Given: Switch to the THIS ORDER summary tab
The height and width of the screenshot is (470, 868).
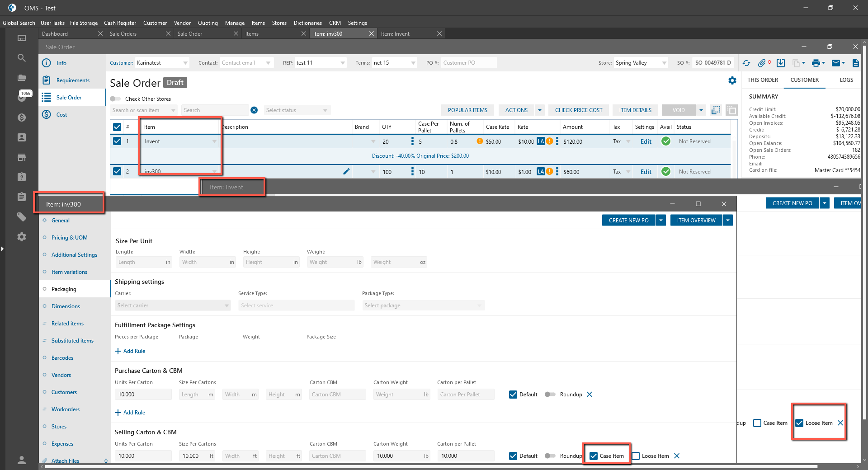Looking at the screenshot, I should [763, 80].
